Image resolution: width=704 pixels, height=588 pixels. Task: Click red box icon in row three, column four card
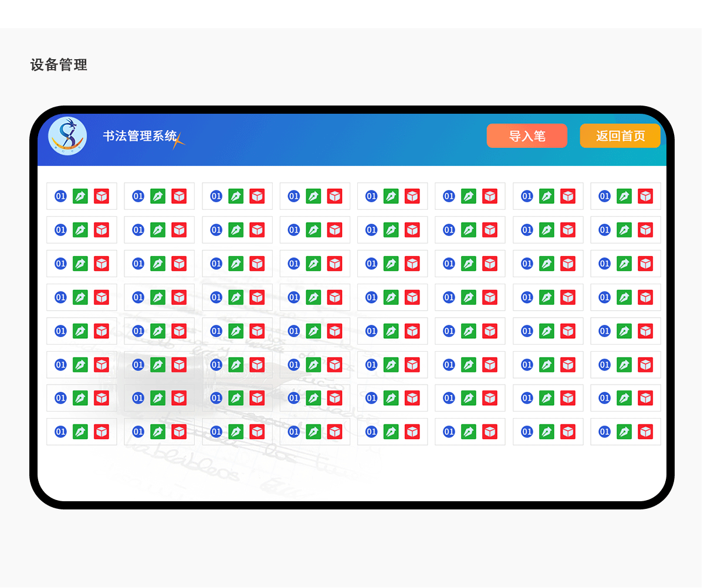[x=334, y=264]
